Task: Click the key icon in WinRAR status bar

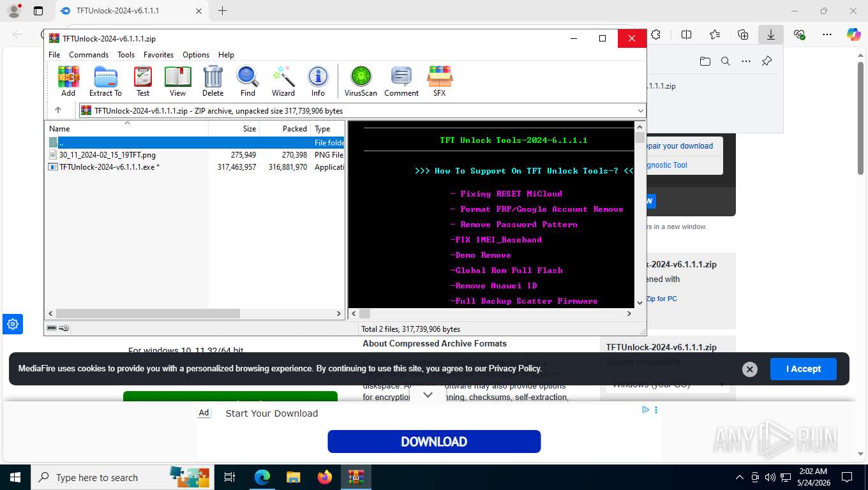Action: pyautogui.click(x=64, y=329)
